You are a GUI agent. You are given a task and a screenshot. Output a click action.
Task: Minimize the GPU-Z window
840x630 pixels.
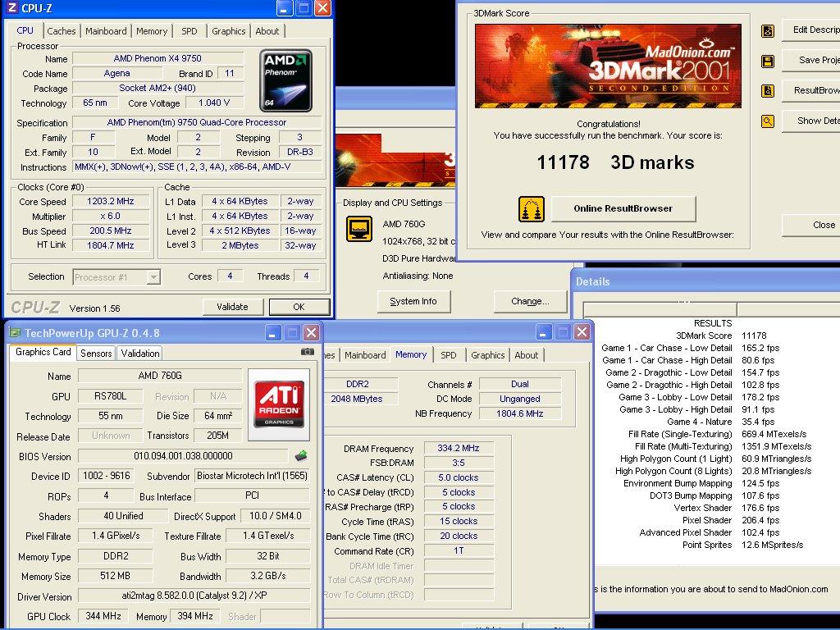pos(272,333)
